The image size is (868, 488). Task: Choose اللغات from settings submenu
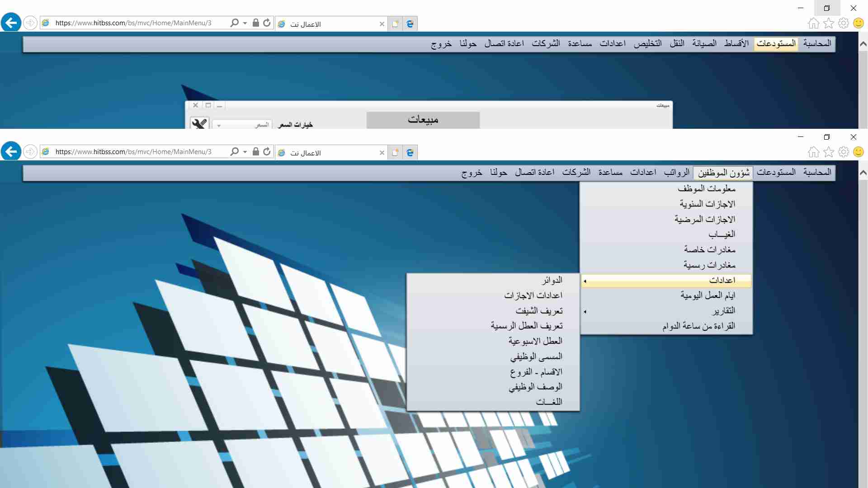coord(493,402)
